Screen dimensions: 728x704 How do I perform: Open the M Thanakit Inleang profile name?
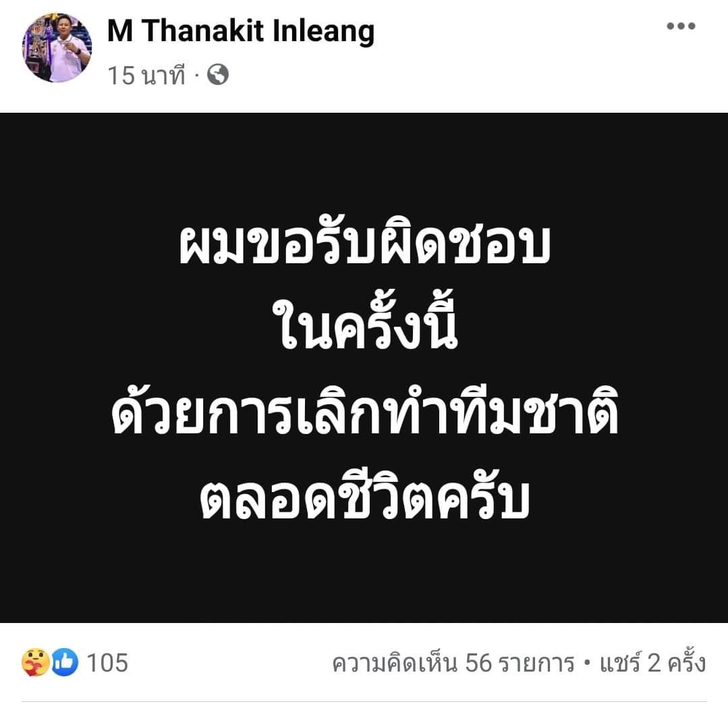point(240,30)
